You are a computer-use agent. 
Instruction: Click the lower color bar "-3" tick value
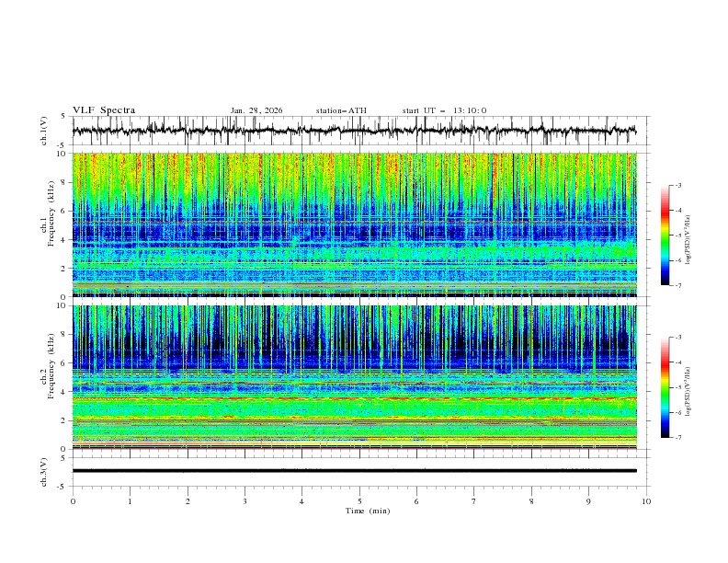pos(677,338)
